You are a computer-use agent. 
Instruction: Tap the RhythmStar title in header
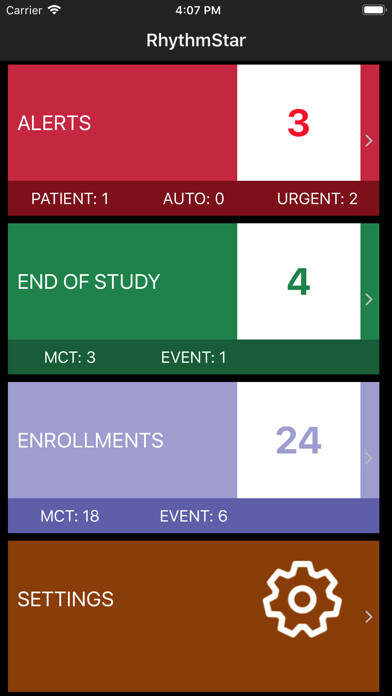(x=196, y=40)
